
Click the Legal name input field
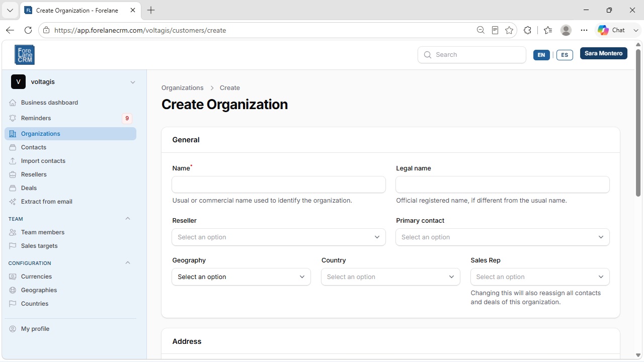pos(503,185)
